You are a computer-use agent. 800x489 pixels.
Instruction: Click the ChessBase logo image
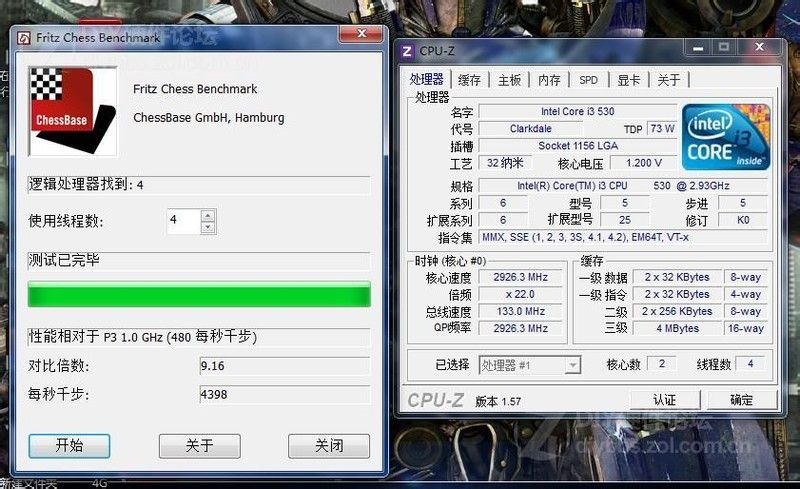(x=73, y=111)
